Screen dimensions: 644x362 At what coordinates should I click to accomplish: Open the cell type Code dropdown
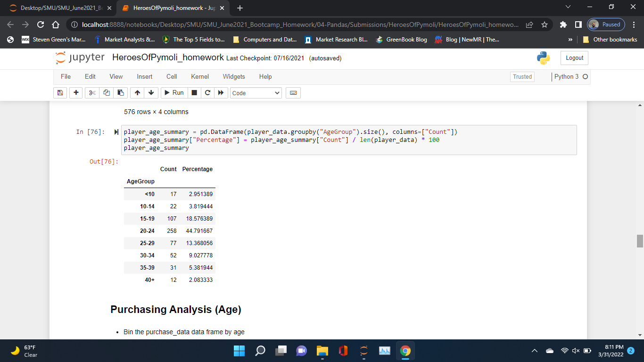pyautogui.click(x=256, y=93)
